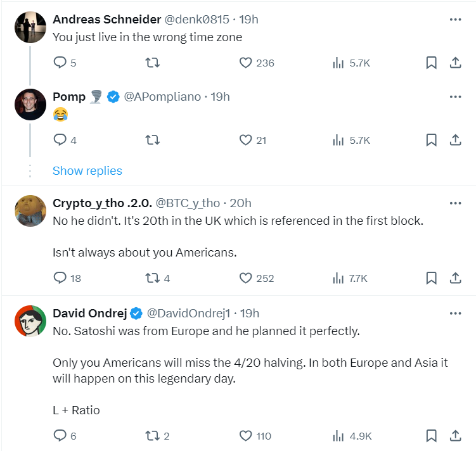Bookmark Crypto_y_tho's tweet
Image resolution: width=476 pixels, height=451 pixels.
click(x=431, y=278)
